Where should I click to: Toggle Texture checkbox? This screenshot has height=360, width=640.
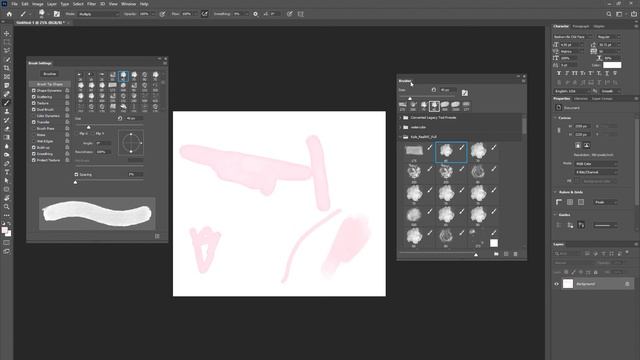[34, 103]
